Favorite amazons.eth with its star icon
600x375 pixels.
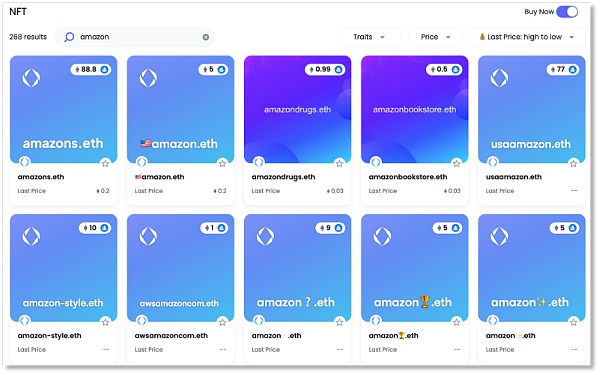tap(105, 164)
